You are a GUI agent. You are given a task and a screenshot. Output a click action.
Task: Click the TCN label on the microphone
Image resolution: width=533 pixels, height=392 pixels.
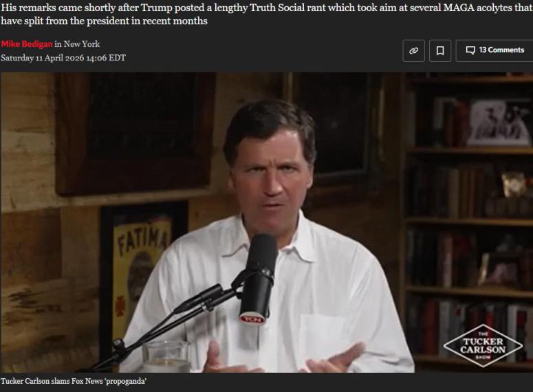point(252,319)
